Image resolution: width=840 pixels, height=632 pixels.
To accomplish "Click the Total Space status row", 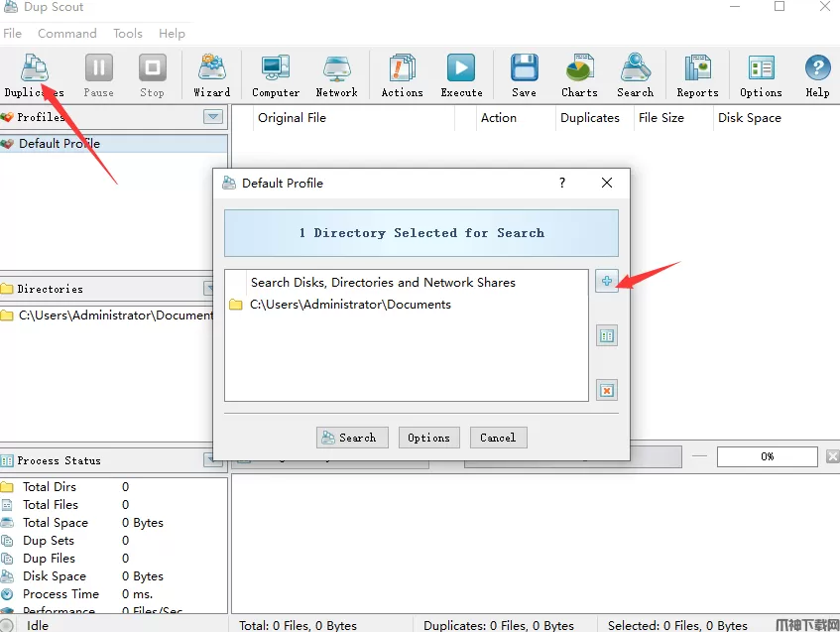I will point(113,523).
